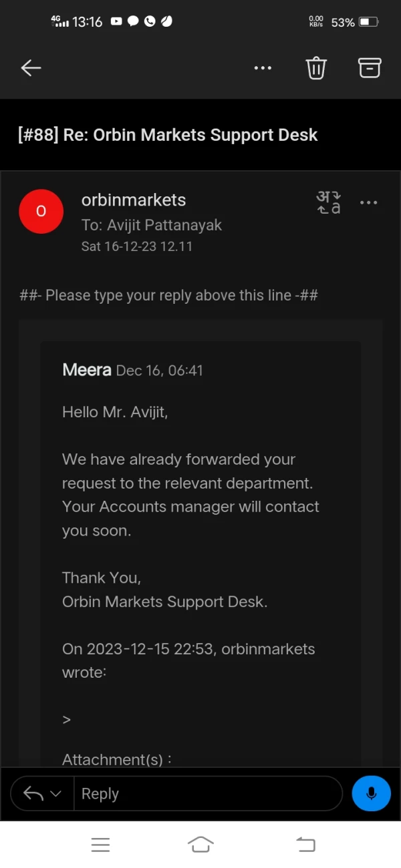
Task: Open Android recent apps menu button
Action: pos(100,845)
